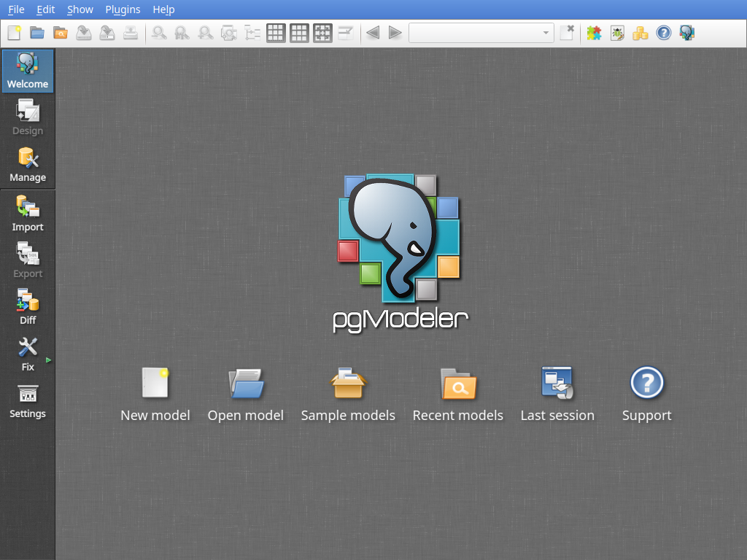This screenshot has width=747, height=560.
Task: Click the orange Recent models folder in toolbar
Action: click(61, 33)
